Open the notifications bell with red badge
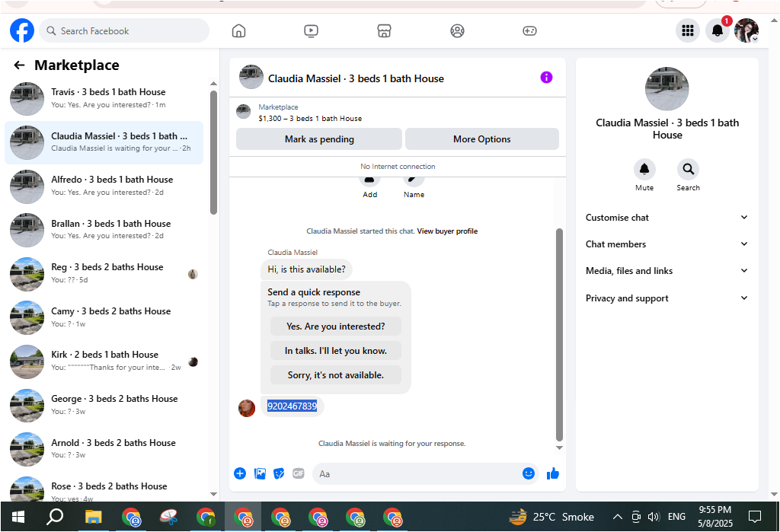The image size is (780, 532). tap(718, 31)
